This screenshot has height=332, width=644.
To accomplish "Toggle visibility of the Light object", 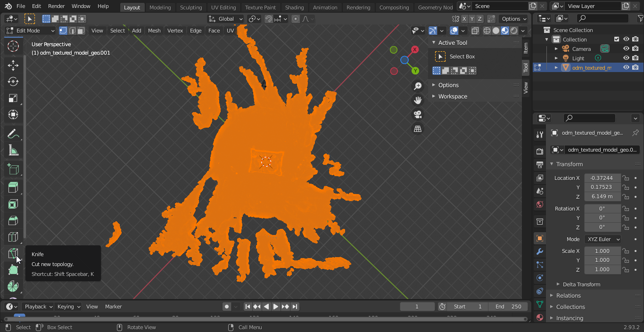I will [626, 58].
